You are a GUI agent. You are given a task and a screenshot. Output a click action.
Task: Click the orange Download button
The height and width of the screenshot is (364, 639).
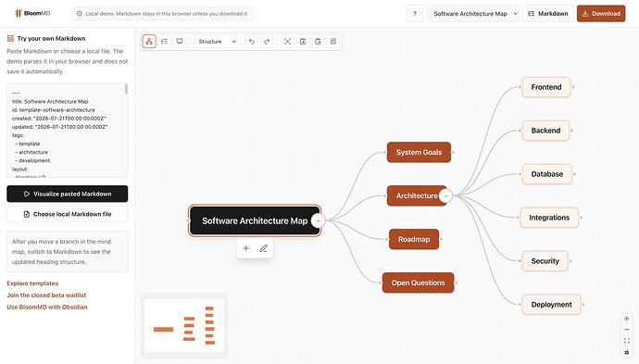(601, 14)
